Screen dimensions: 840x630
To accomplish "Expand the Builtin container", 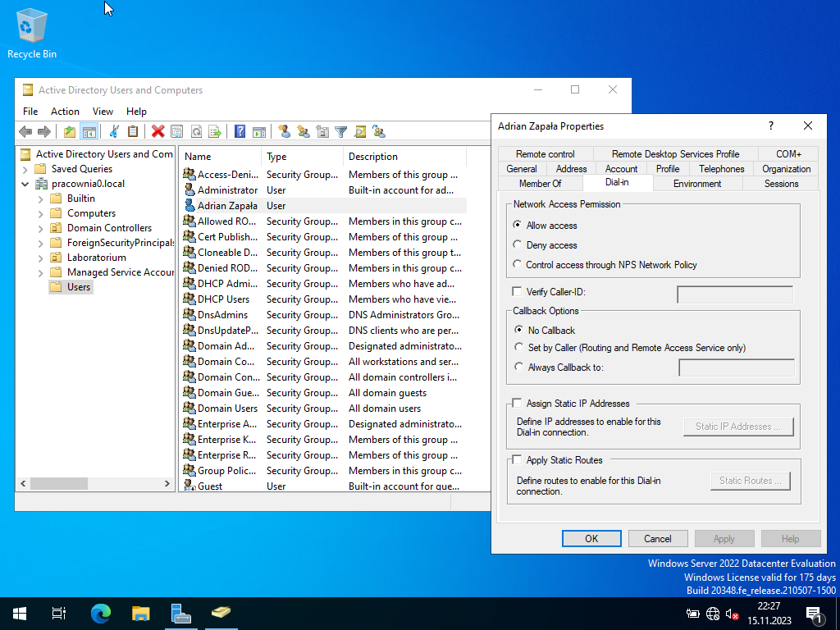I will coord(41,199).
